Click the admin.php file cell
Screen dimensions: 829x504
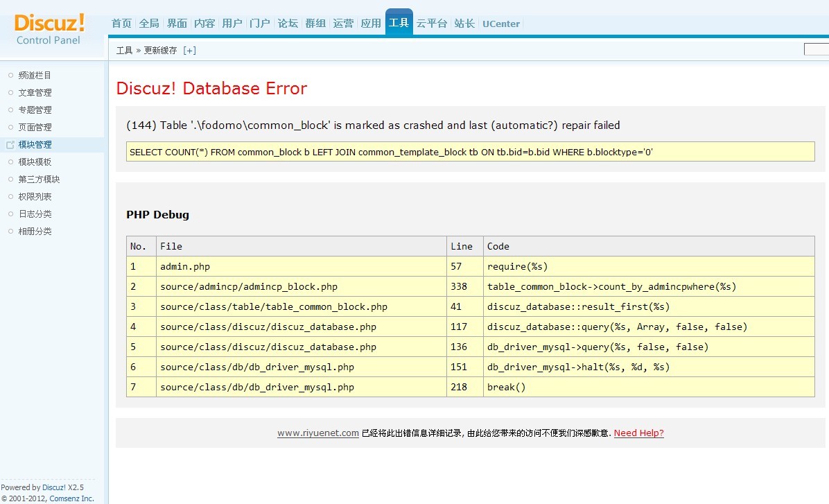[302, 266]
